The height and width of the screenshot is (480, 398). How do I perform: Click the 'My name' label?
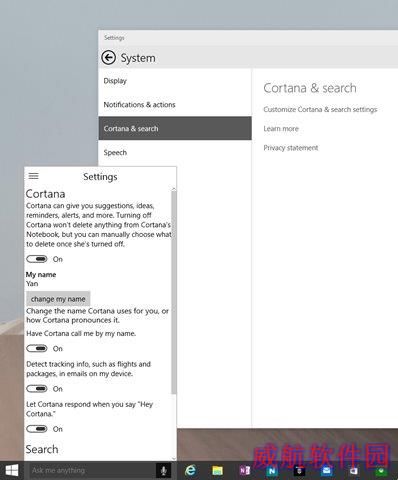[41, 275]
